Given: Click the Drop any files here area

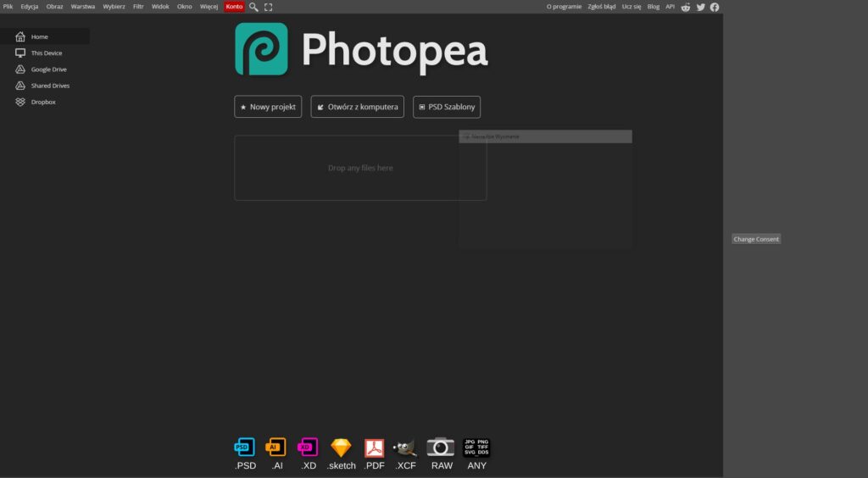Looking at the screenshot, I should click(x=360, y=168).
